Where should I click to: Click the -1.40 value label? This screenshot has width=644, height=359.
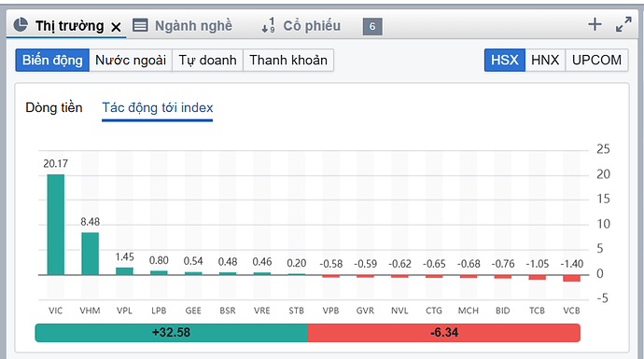pos(572,264)
